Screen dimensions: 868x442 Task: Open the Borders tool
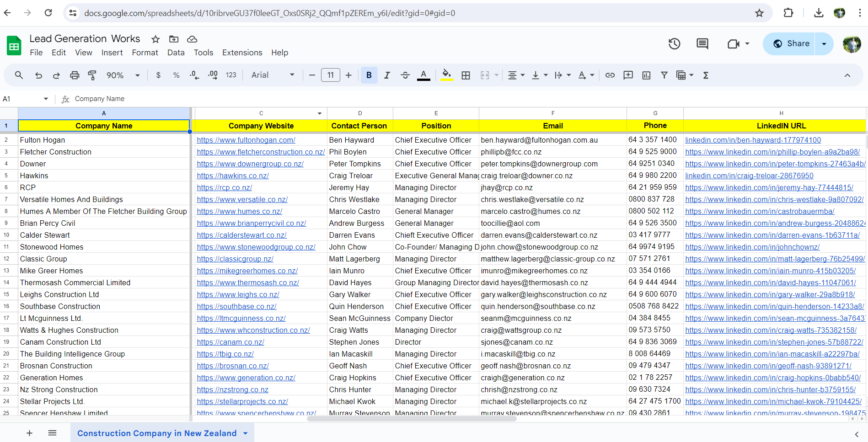466,75
